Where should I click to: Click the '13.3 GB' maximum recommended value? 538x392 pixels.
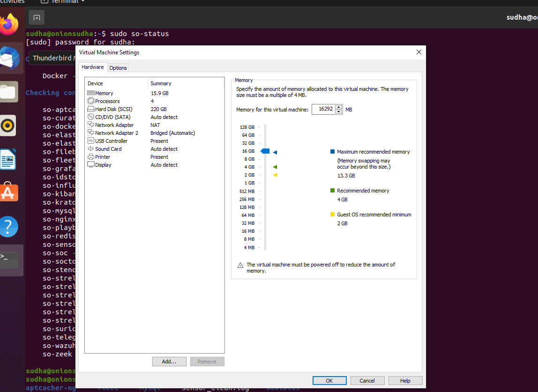tap(346, 176)
